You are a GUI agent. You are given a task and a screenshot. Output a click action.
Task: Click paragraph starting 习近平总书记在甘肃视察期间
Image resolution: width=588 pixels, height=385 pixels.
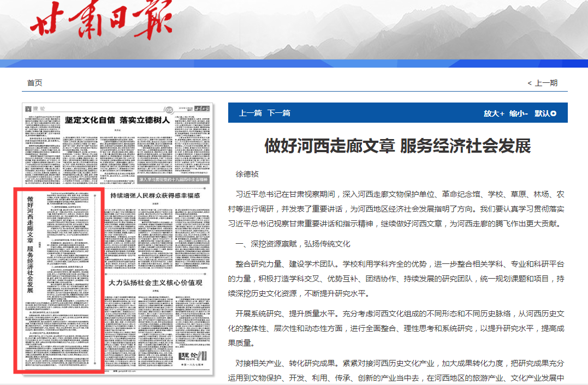[x=396, y=209]
